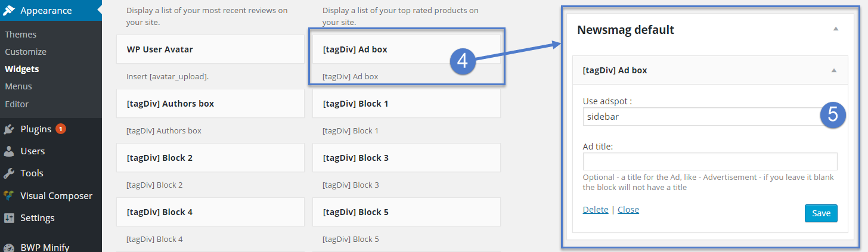
Task: Collapse the Newsmag default sidebar panel
Action: 836,29
